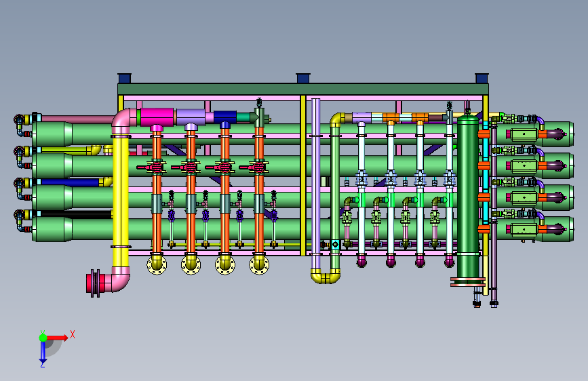588x381 pixels.
Task: Select the rightmost yellow bottom flange
Action: point(259,265)
